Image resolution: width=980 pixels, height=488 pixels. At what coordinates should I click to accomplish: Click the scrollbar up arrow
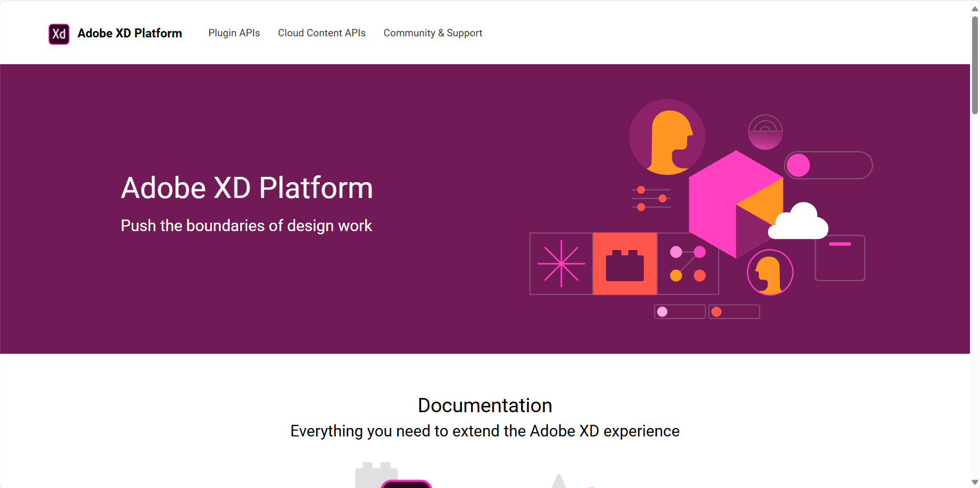point(975,8)
